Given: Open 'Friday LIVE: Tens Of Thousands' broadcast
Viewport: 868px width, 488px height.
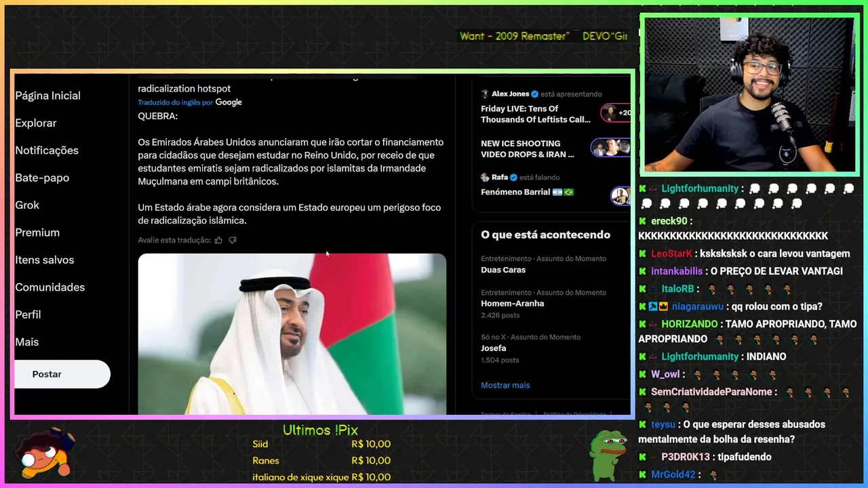Looking at the screenshot, I should coord(536,114).
